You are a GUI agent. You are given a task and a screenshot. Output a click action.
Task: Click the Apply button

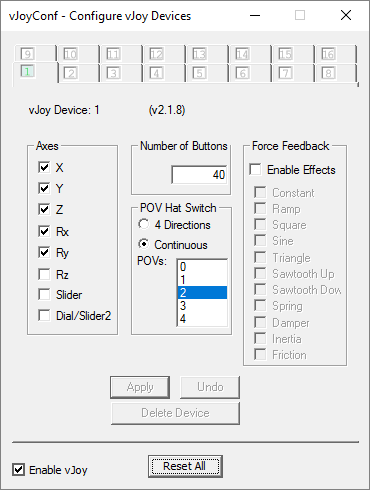point(140,387)
